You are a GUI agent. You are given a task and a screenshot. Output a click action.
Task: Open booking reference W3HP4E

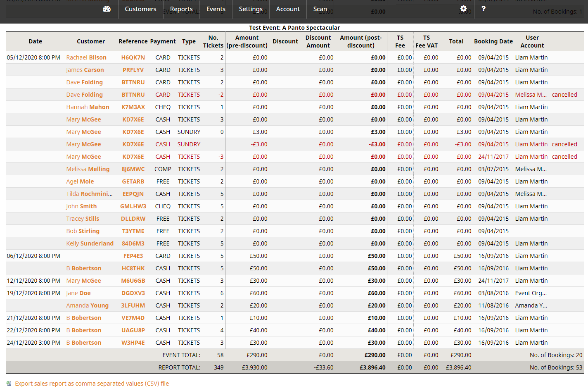[133, 343]
